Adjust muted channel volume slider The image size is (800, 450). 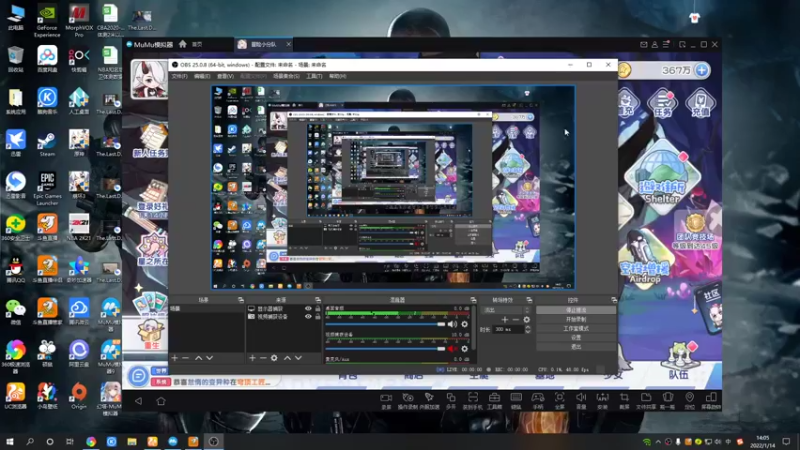coord(386,348)
